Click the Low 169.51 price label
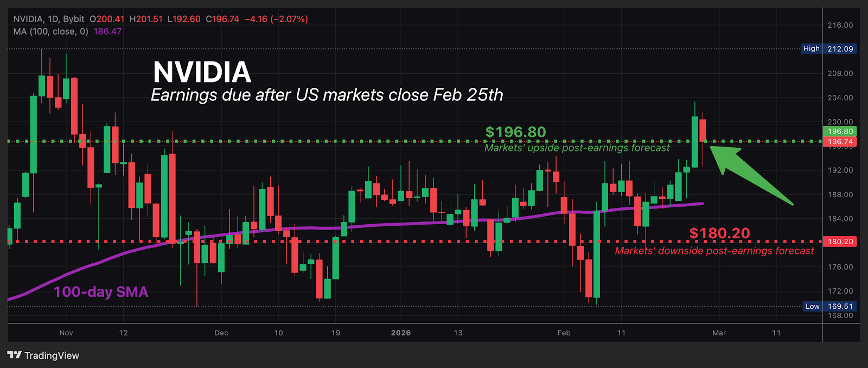This screenshot has height=368, width=868. [829, 306]
